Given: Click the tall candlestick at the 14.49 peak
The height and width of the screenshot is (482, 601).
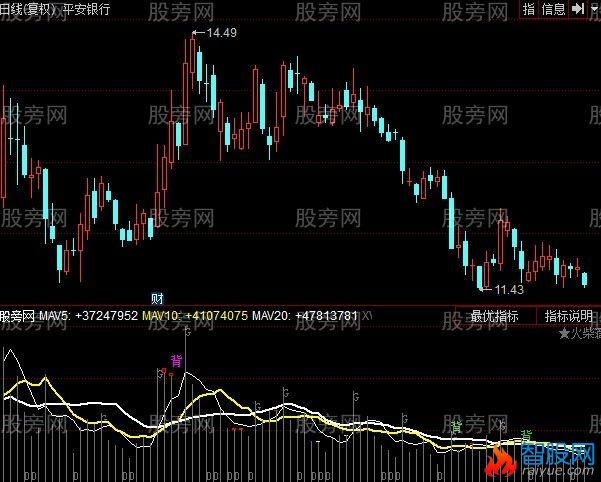Looking at the screenshot, I should tap(192, 61).
